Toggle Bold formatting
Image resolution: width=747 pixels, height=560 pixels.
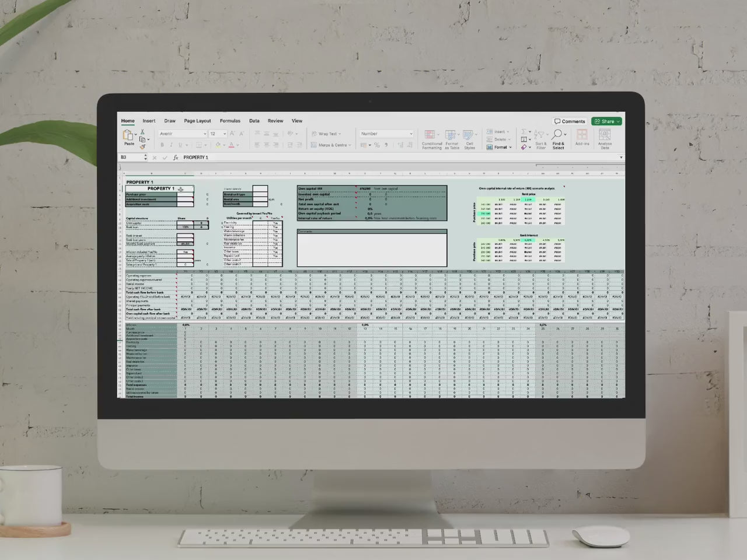[162, 145]
